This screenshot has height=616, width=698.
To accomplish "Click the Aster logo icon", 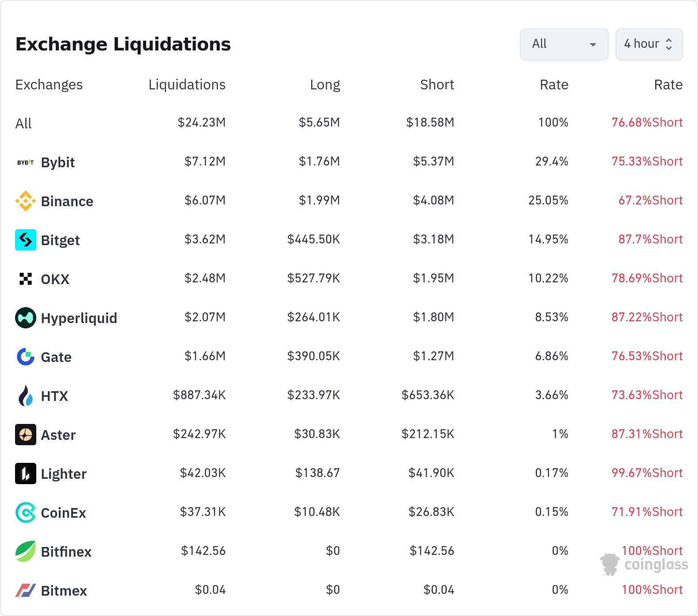I will pos(26,435).
